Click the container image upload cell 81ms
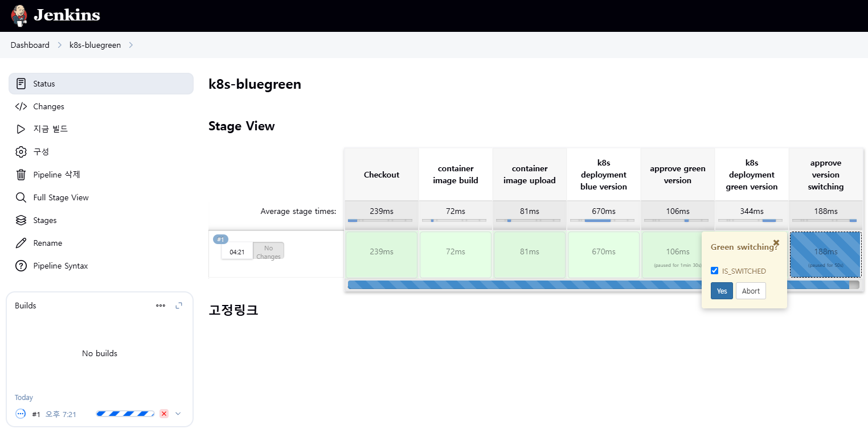 pyautogui.click(x=530, y=255)
